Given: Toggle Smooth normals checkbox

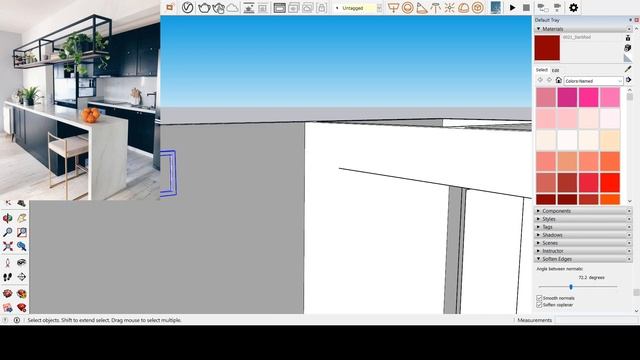Looking at the screenshot, I should (x=539, y=298).
